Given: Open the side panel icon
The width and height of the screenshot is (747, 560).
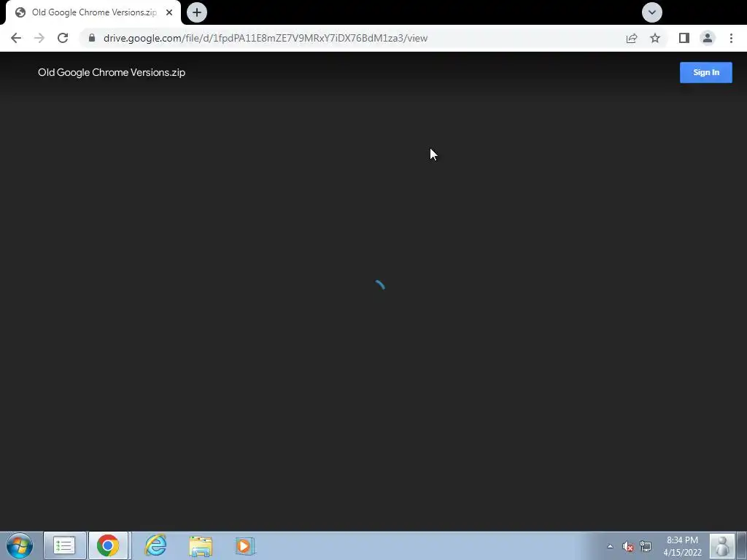Looking at the screenshot, I should [684, 38].
